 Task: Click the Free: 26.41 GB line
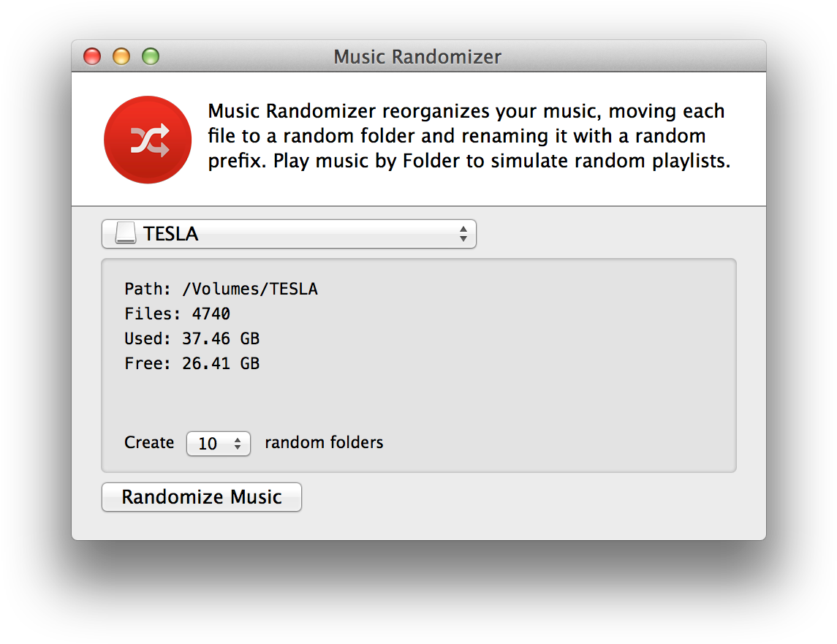(192, 363)
